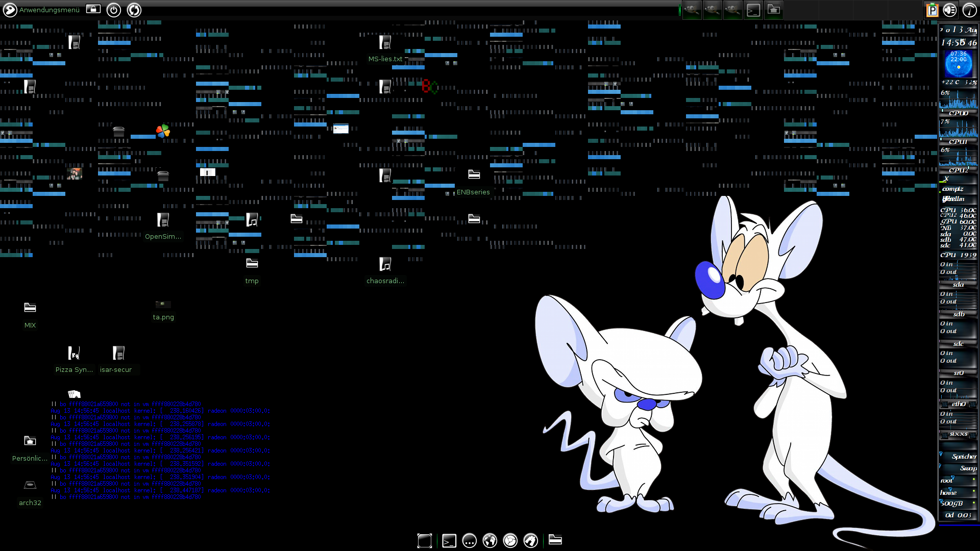The image size is (980, 551).
Task: Click the power/logout button in top panel
Action: tap(114, 10)
